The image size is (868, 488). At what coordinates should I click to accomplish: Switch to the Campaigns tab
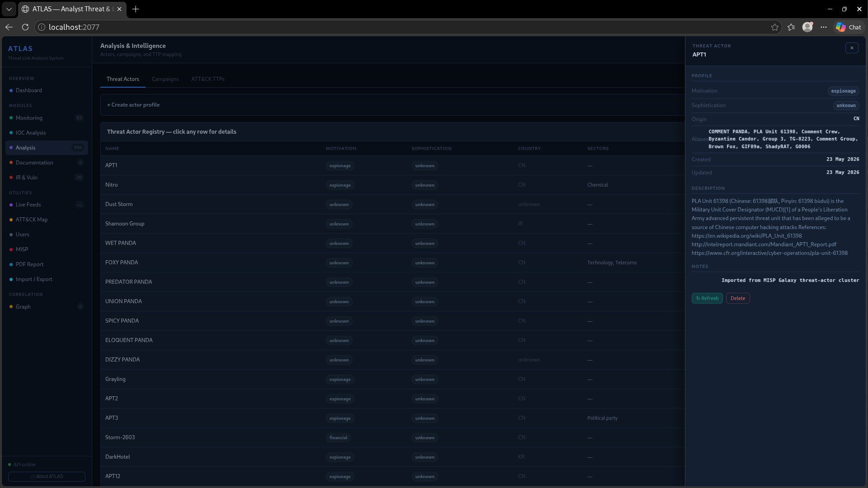click(165, 79)
